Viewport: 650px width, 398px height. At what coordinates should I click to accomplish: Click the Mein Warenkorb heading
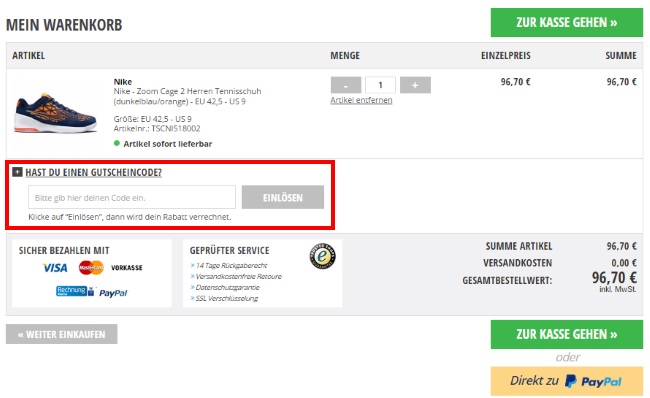point(64,25)
